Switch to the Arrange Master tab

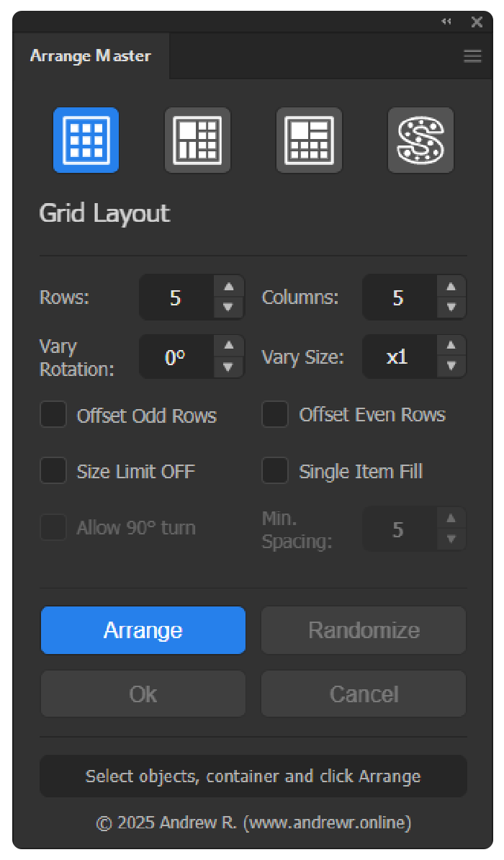point(91,56)
